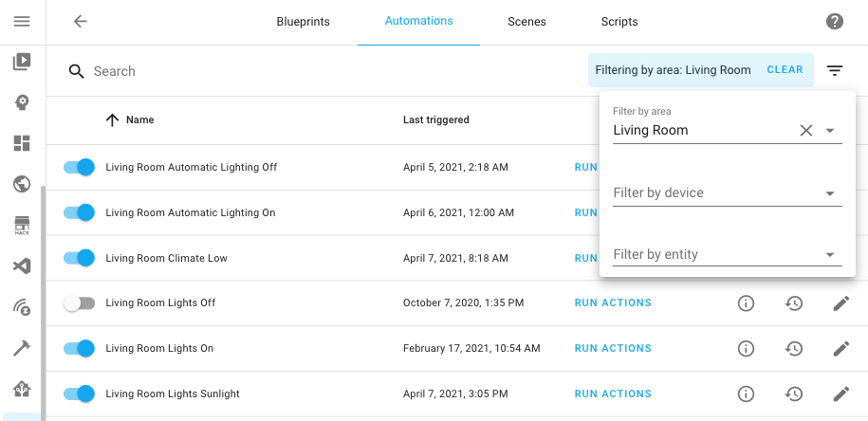Screen dimensions: 868x421
Task: Switch to the Blueprints tab
Action: (x=303, y=22)
